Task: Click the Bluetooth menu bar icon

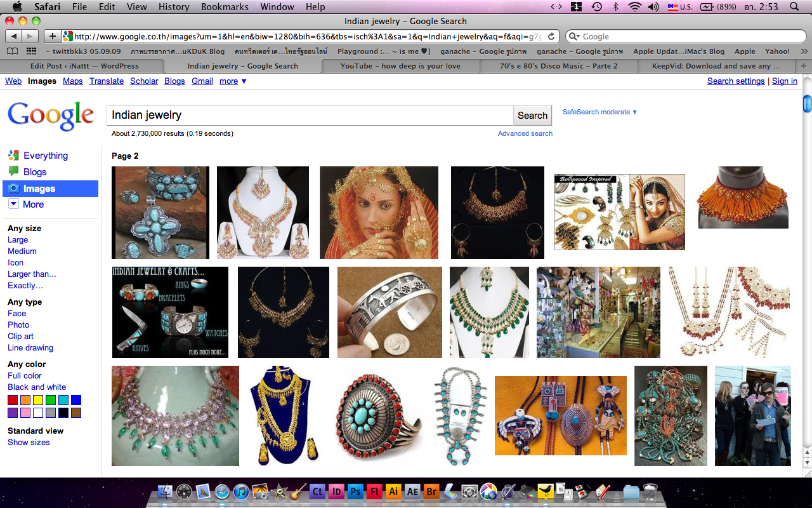Action: (615, 7)
